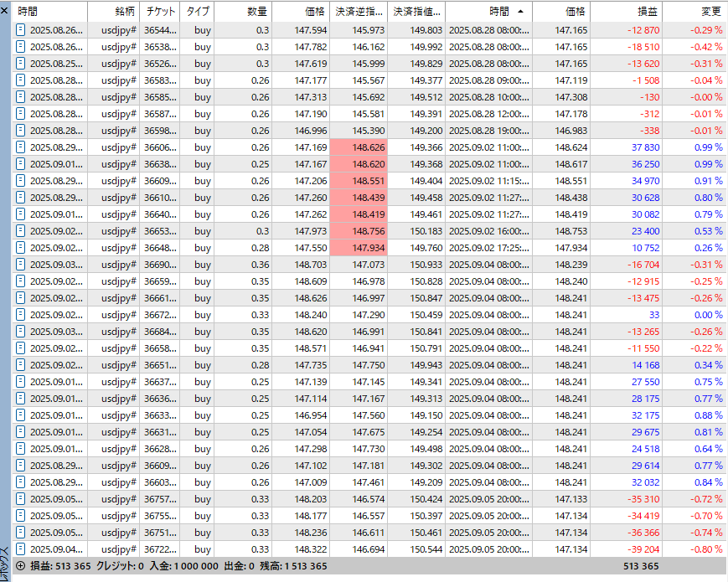Click the trade icon for ticket 36651

pos(20,365)
